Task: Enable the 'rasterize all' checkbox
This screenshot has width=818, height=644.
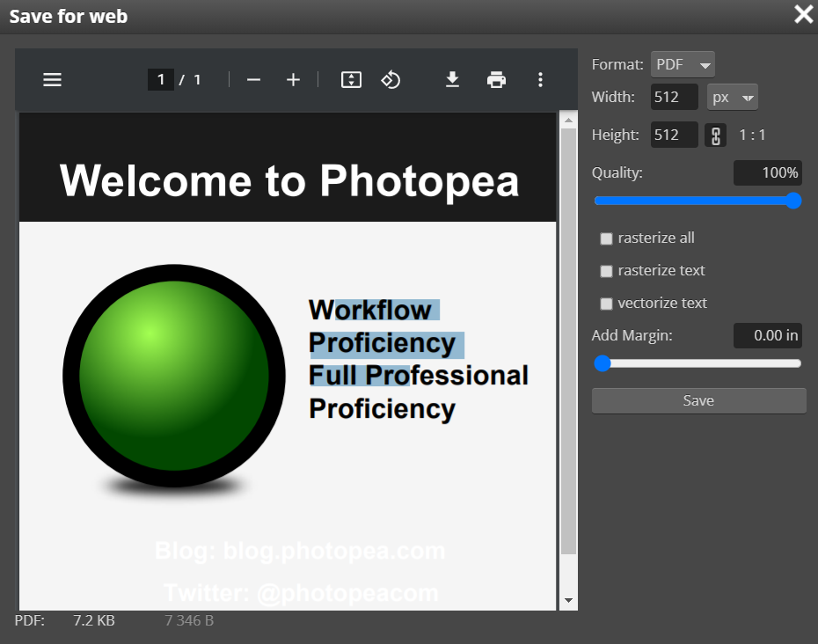Action: [606, 238]
